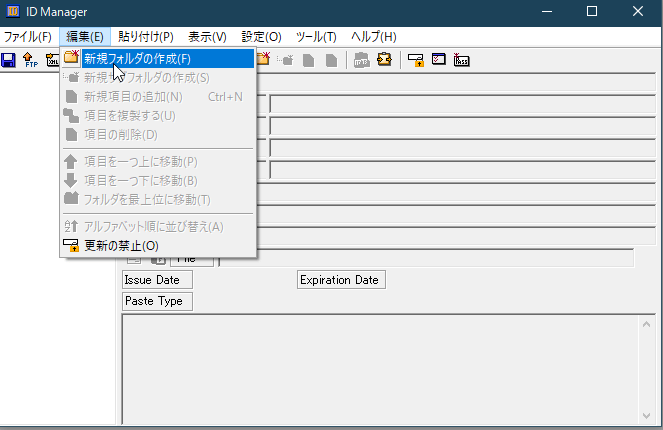The height and width of the screenshot is (430, 663).
Task: Choose 新規フォルダの作成(F) menu entry
Action: click(x=158, y=58)
